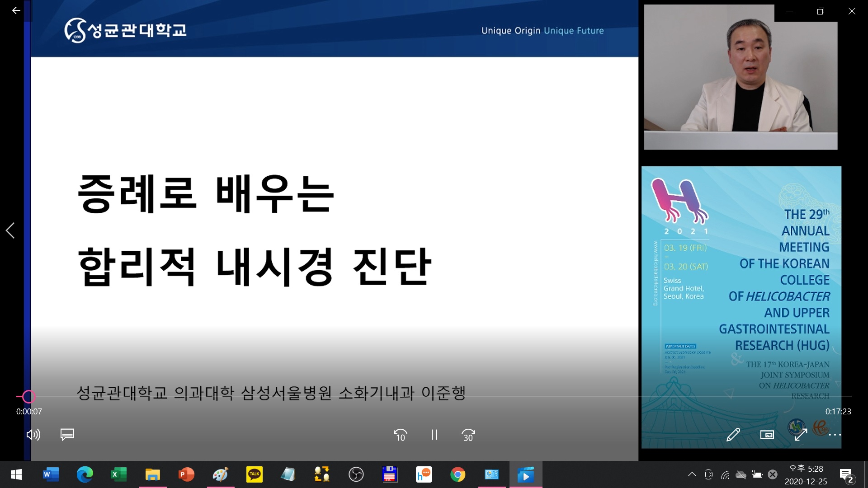The height and width of the screenshot is (488, 868).
Task: Launch Google Chrome from taskbar
Action: pos(458,474)
